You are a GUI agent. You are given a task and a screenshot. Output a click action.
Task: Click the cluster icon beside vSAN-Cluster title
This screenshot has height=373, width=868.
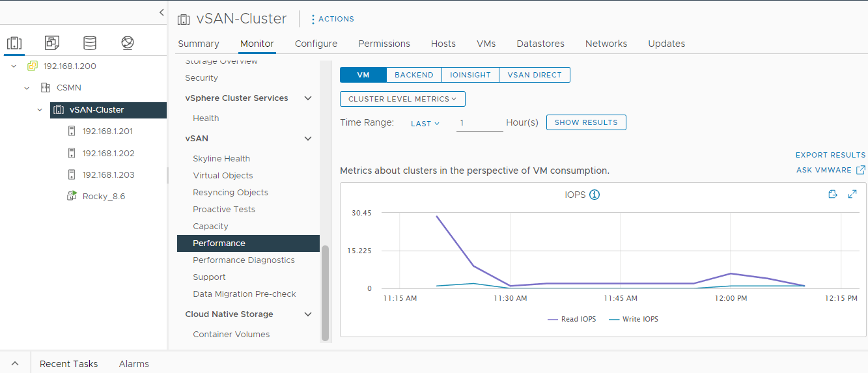coord(184,20)
